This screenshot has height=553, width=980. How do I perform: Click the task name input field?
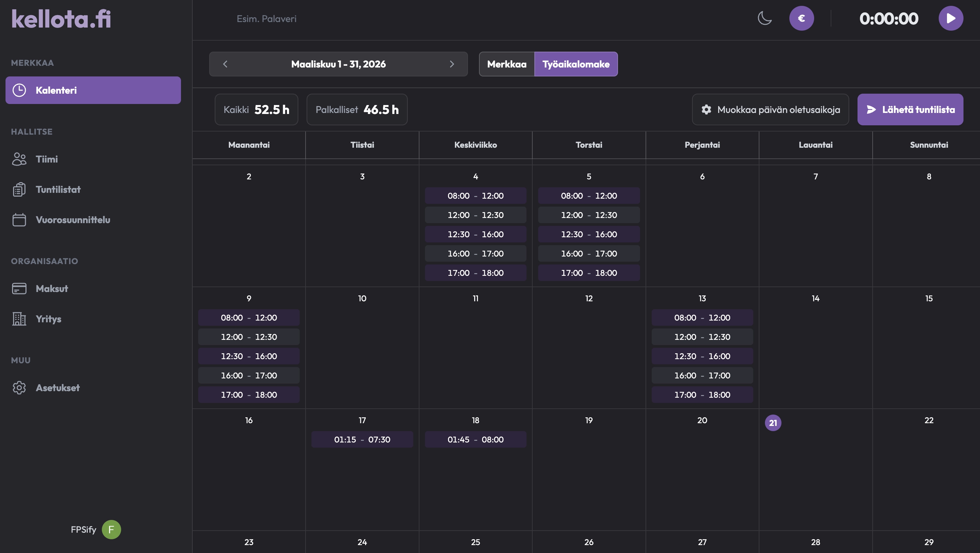pyautogui.click(x=342, y=19)
